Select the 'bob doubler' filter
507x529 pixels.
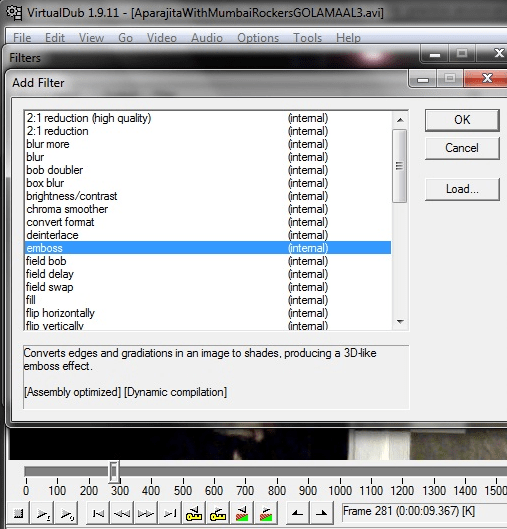click(x=208, y=170)
